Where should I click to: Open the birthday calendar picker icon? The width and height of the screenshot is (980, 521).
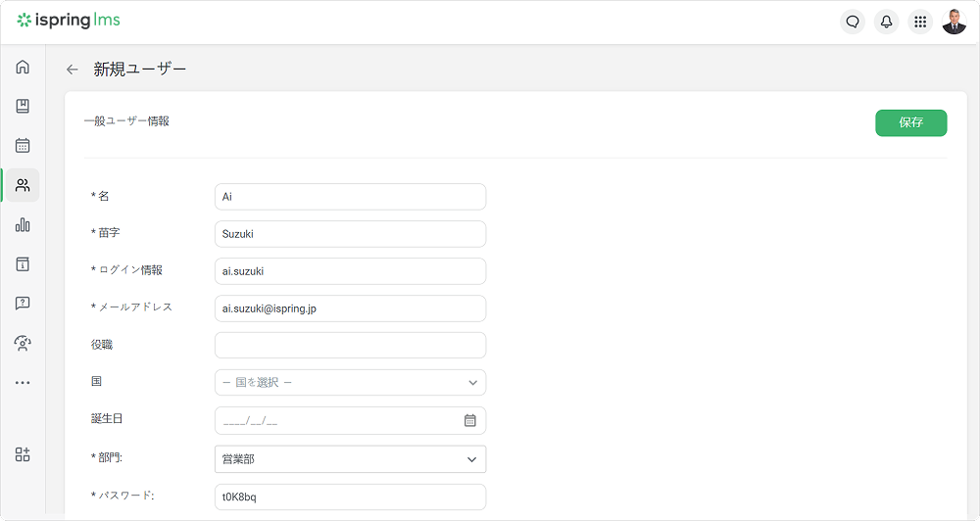(x=470, y=421)
